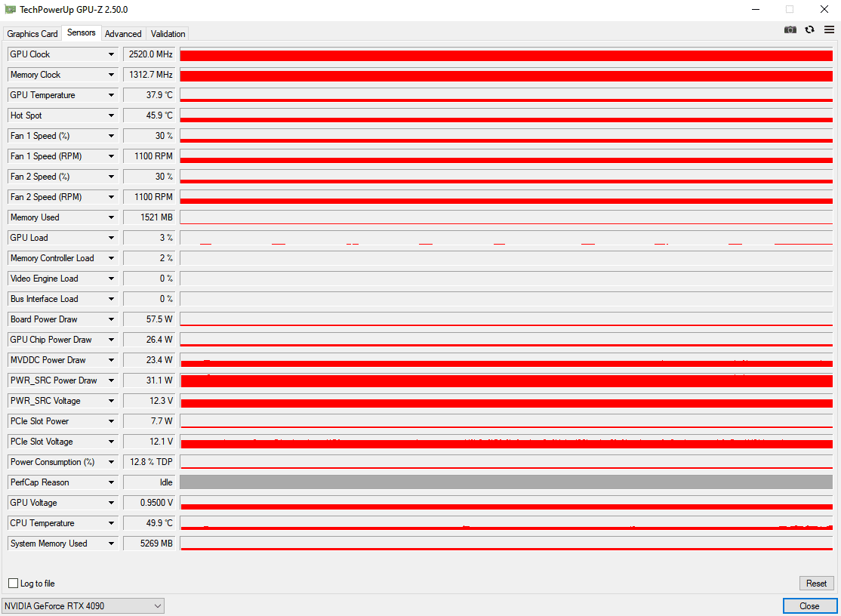Open the Hot Spot sensor dropdown
The image size is (841, 616).
111,115
